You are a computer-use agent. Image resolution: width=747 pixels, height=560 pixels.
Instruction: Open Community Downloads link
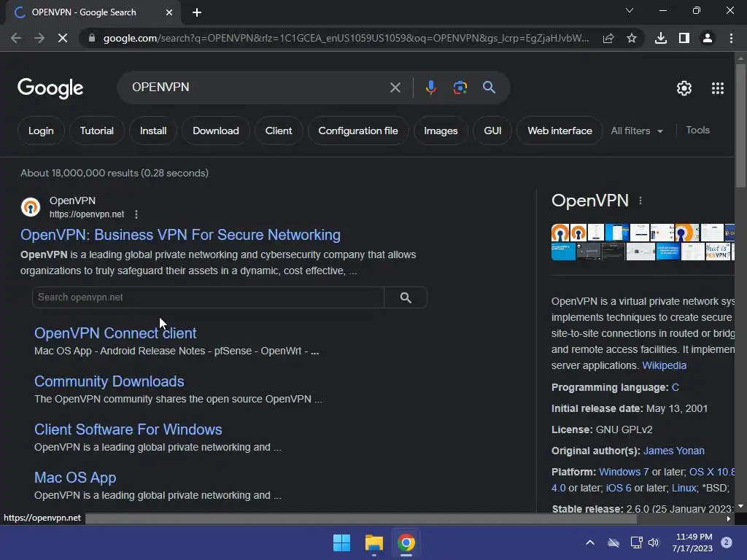(x=109, y=381)
